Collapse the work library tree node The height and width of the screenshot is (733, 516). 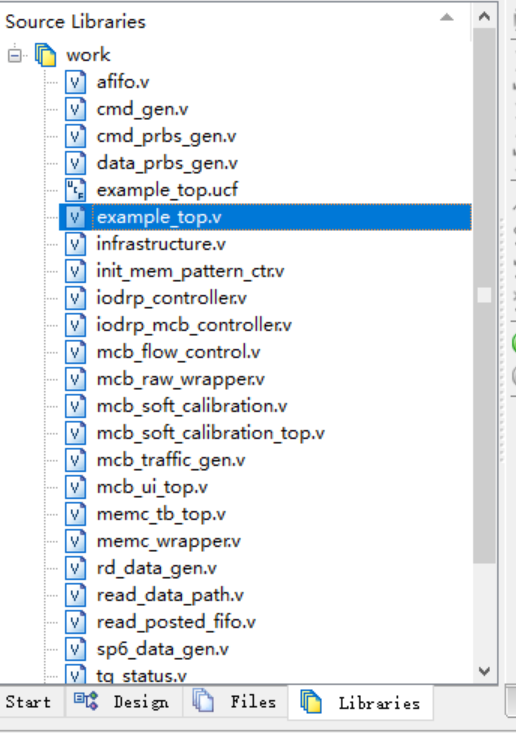click(x=14, y=56)
